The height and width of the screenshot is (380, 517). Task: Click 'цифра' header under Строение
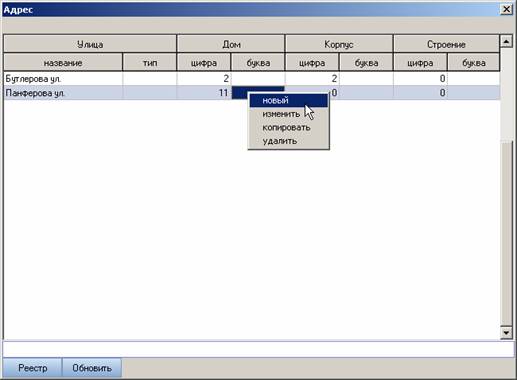420,63
